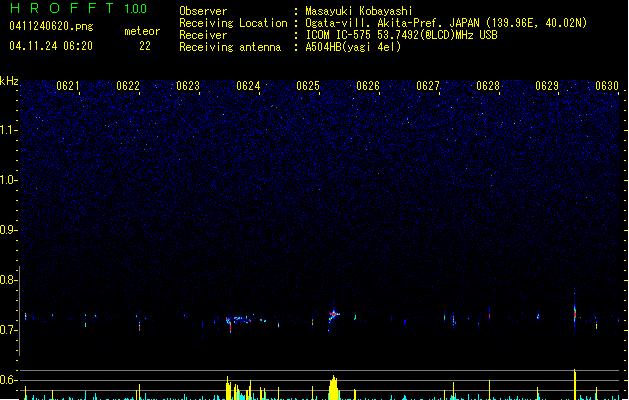Click the 0.9 kHz frequency axis label

pos(9,230)
